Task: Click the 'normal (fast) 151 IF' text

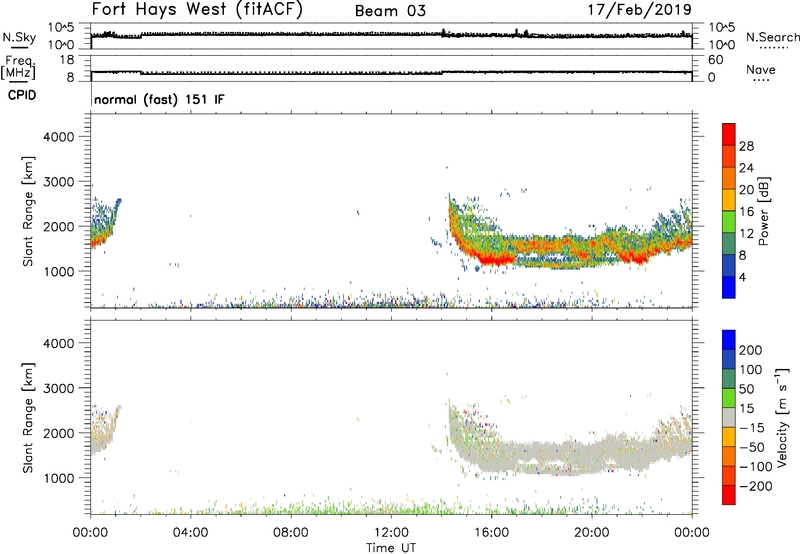Action: tap(159, 99)
